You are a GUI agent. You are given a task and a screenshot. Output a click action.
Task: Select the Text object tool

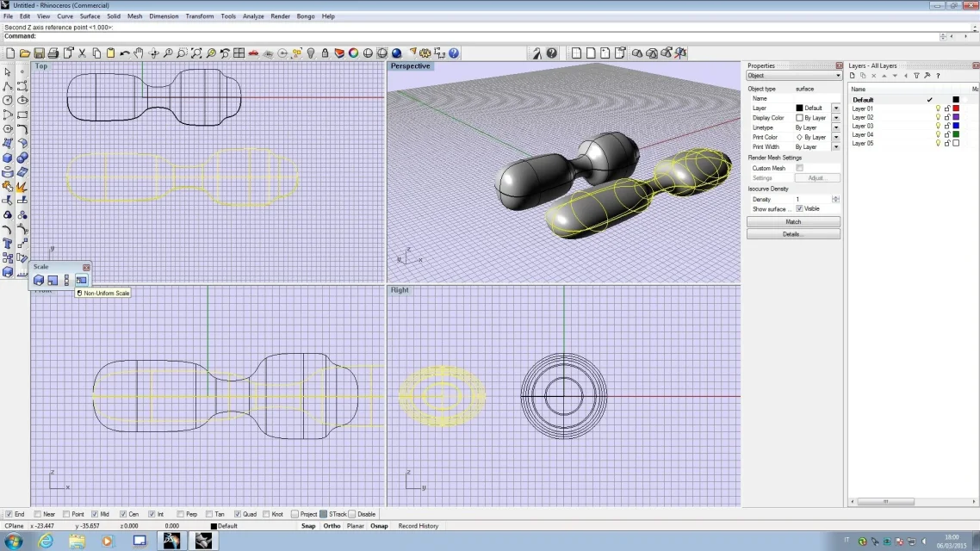coord(8,244)
